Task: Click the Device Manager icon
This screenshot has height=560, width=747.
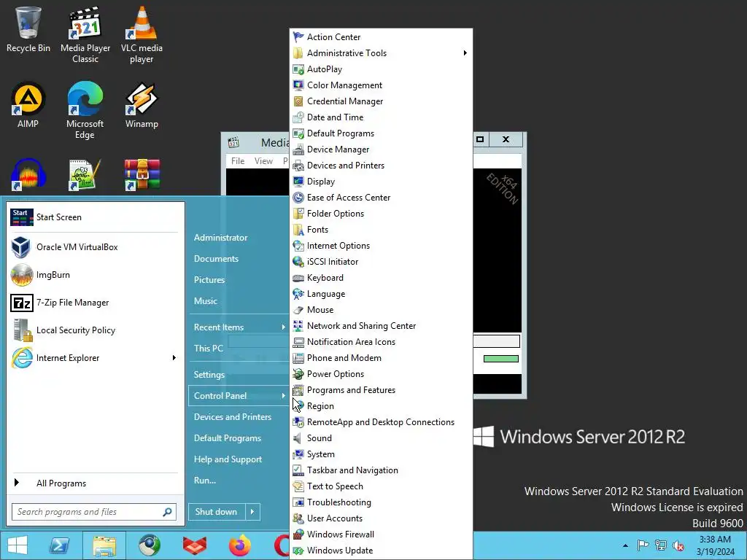Action: 298,149
